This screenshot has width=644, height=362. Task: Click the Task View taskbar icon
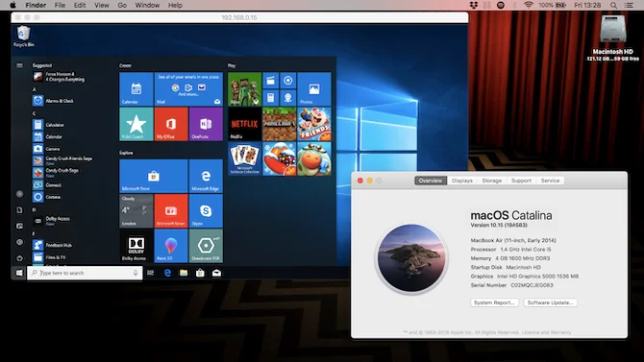coord(150,273)
